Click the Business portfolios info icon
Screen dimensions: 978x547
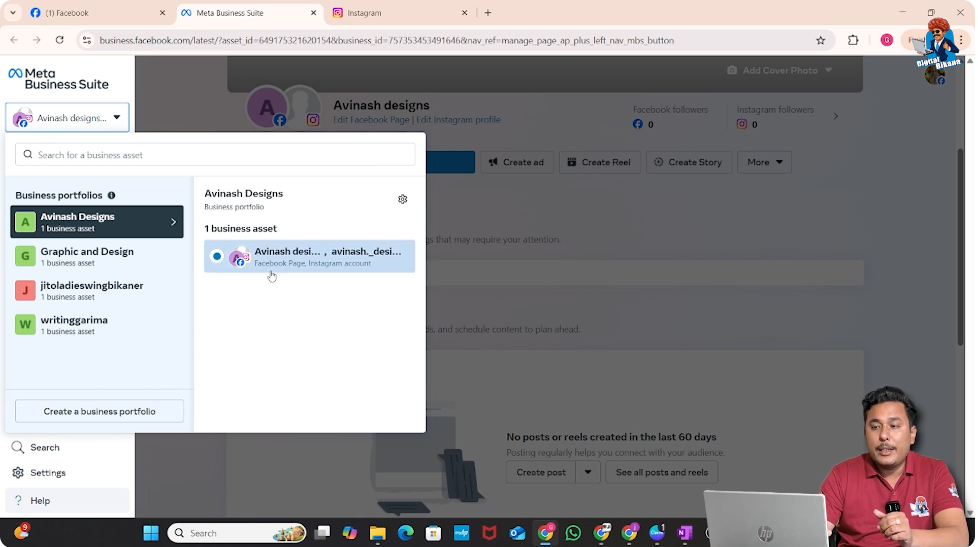pos(112,195)
